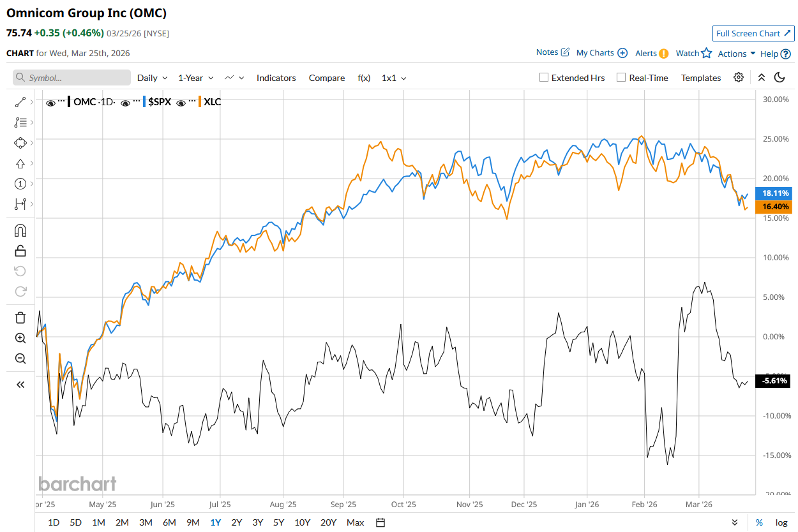Image resolution: width=798 pixels, height=532 pixels.
Task: Open the date range calendar picker
Action: [x=380, y=522]
